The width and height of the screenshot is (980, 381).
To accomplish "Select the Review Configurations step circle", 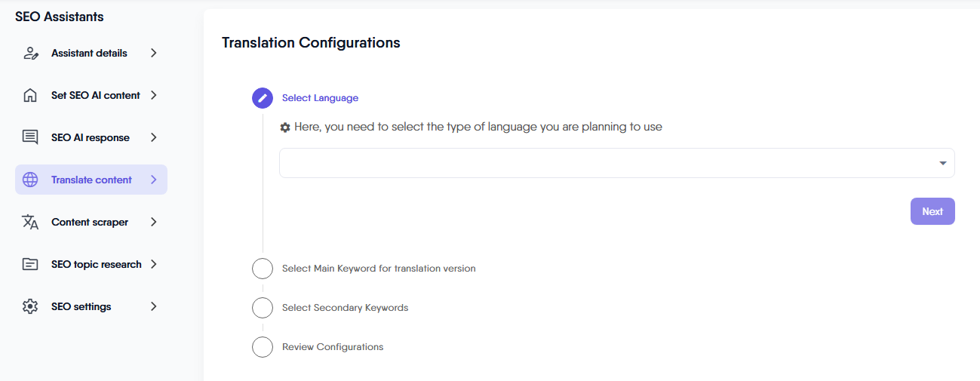I will pos(263,347).
